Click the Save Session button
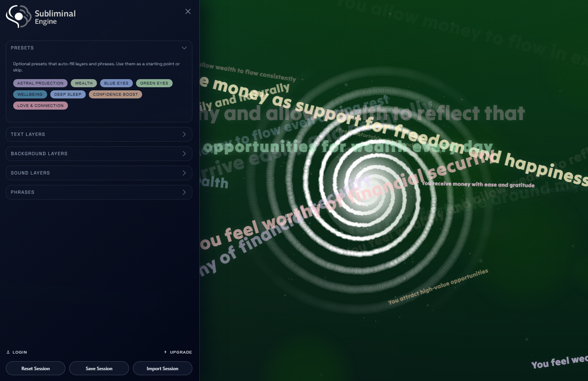The height and width of the screenshot is (381, 588). (99, 368)
